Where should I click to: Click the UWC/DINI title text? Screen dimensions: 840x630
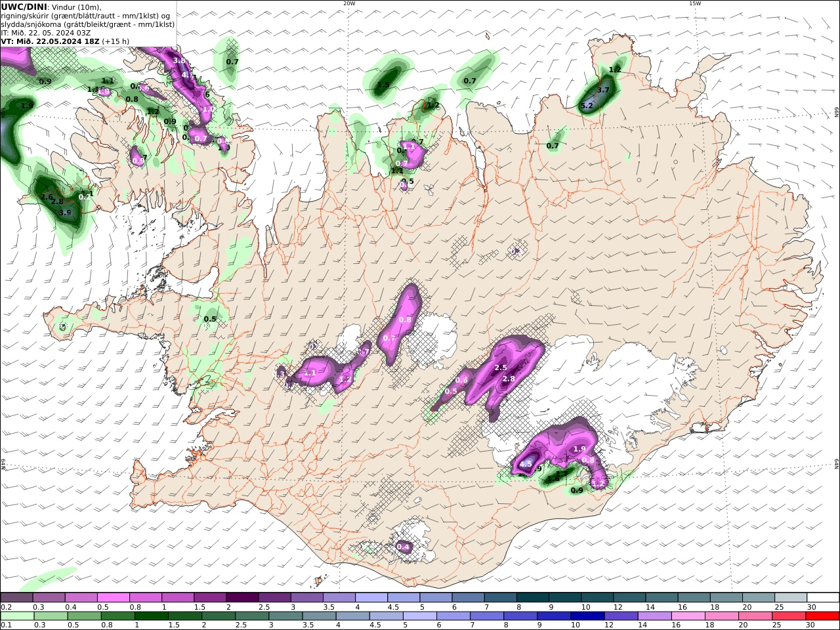tap(24, 7)
